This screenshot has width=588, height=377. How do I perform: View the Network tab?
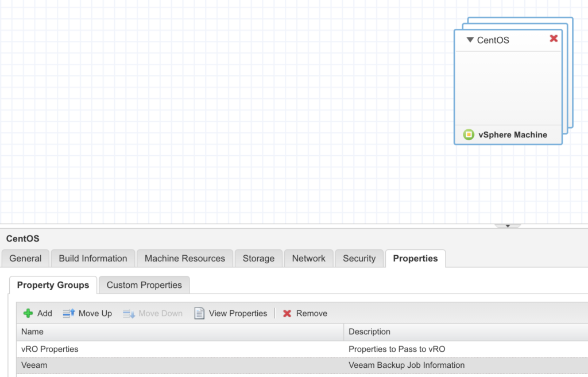tap(308, 258)
